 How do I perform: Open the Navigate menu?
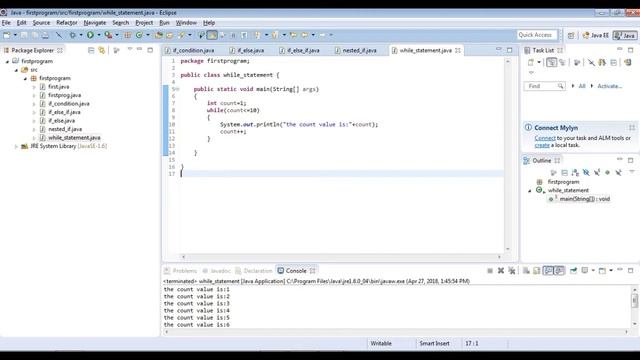(x=95, y=23)
